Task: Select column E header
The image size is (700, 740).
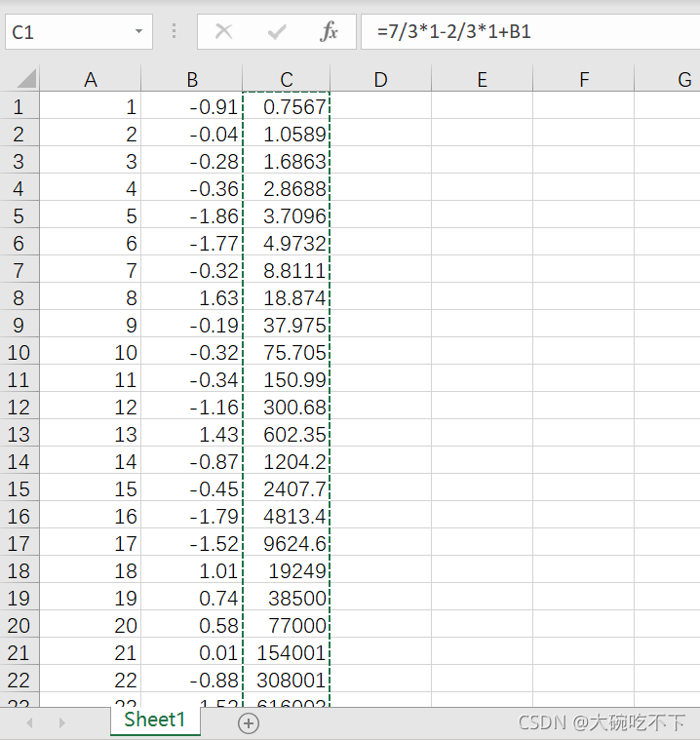Action: 482,79
